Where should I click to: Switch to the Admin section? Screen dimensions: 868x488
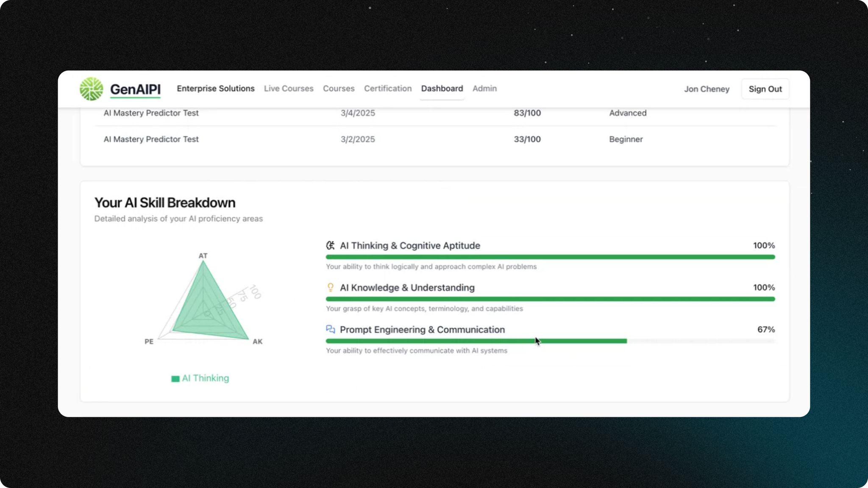(x=484, y=89)
